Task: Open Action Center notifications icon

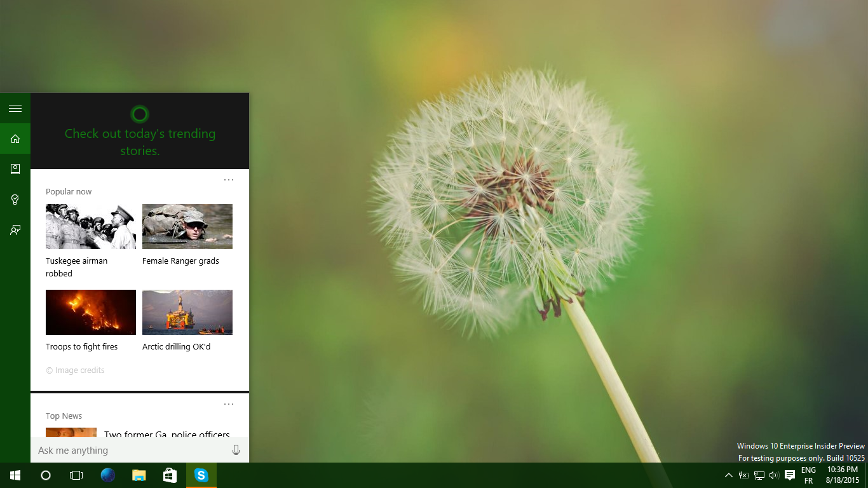Action: (790, 475)
